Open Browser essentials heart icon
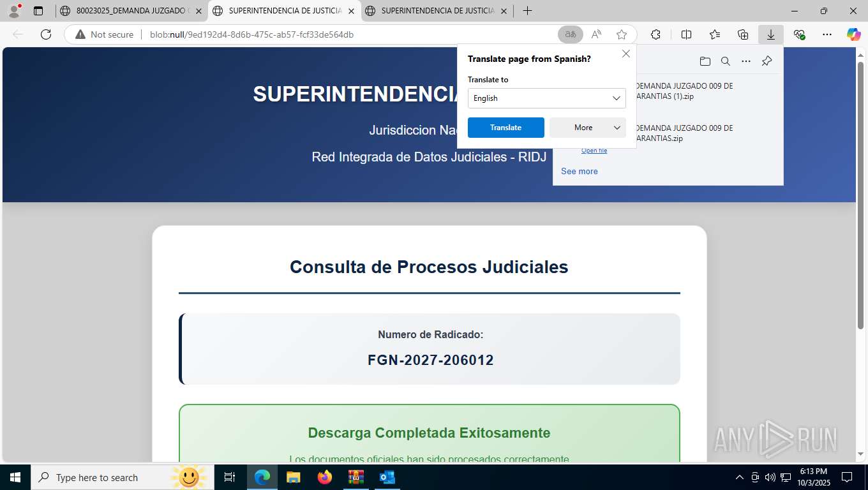 pos(799,34)
